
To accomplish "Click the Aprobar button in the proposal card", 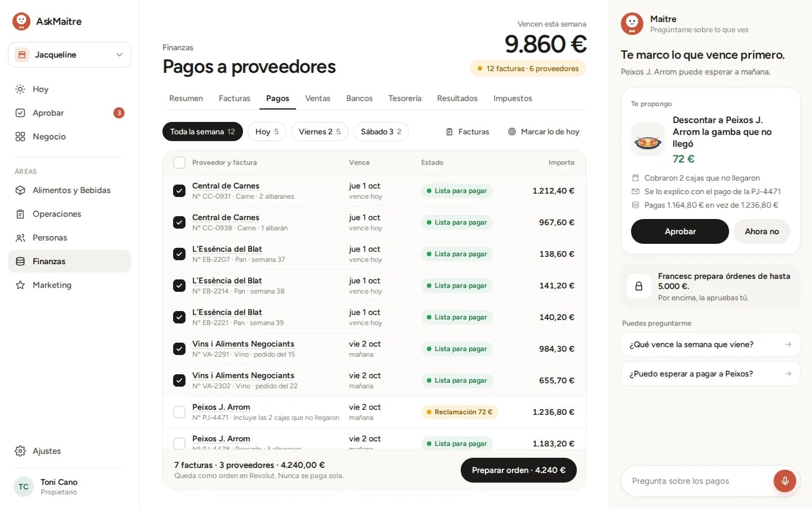I will 680,231.
